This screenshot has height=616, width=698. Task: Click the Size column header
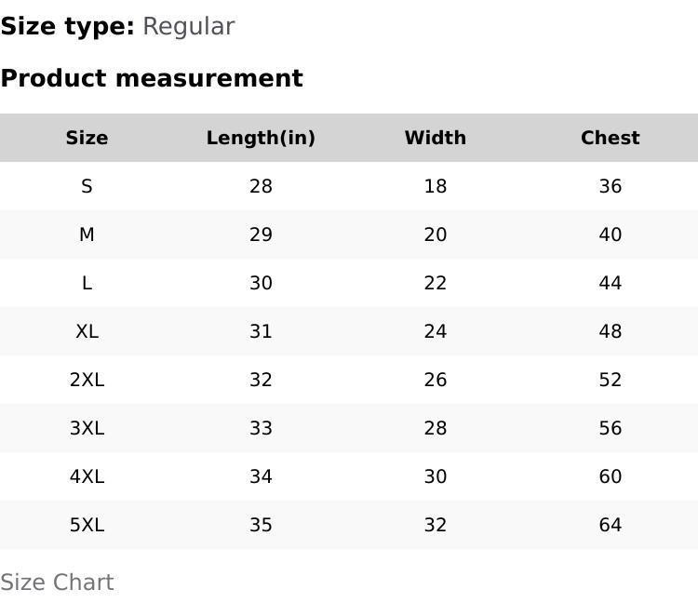pyautogui.click(x=87, y=138)
